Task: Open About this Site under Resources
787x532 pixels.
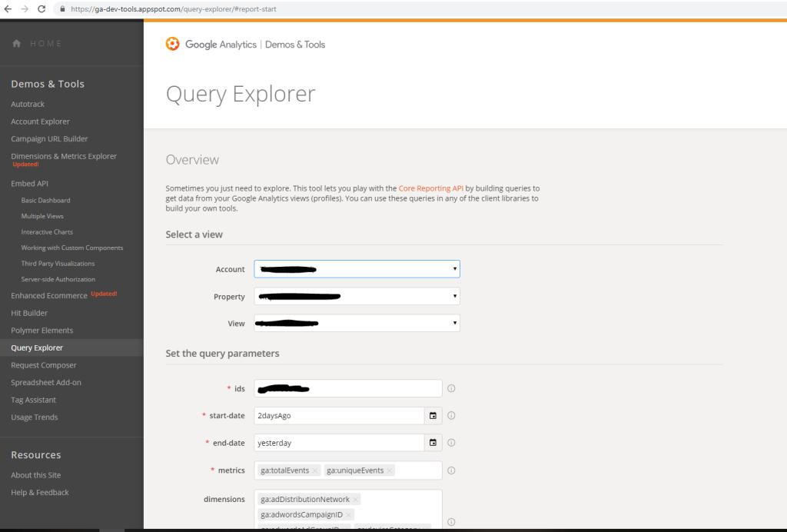Action: (x=35, y=475)
